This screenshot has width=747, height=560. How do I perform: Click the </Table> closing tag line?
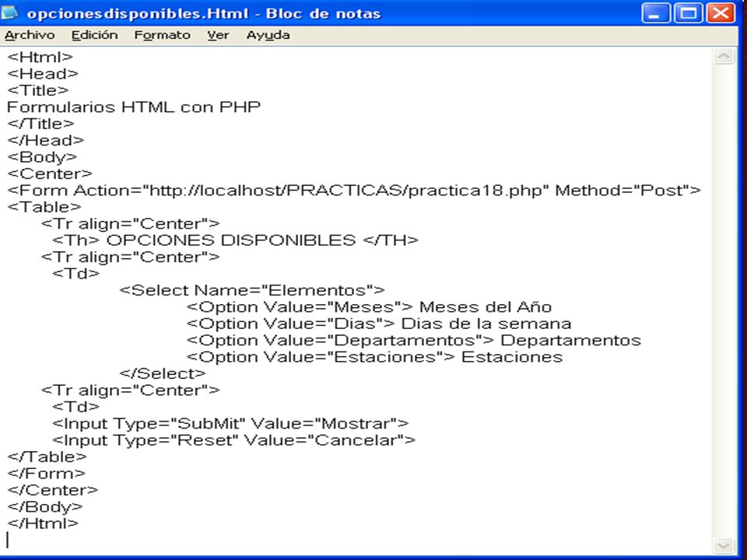47,457
